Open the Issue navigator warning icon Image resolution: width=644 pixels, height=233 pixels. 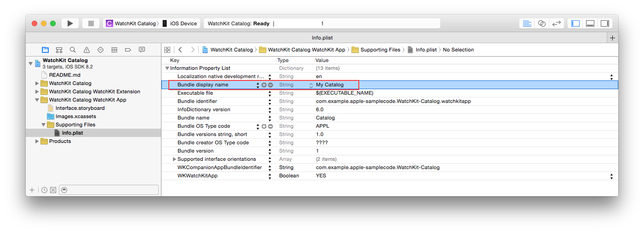(x=86, y=50)
